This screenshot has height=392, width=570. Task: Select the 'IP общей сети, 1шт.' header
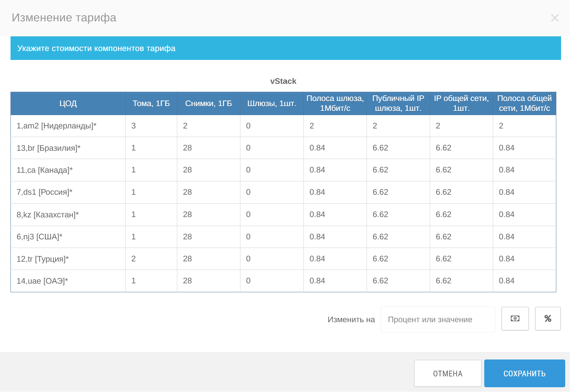[x=461, y=104]
